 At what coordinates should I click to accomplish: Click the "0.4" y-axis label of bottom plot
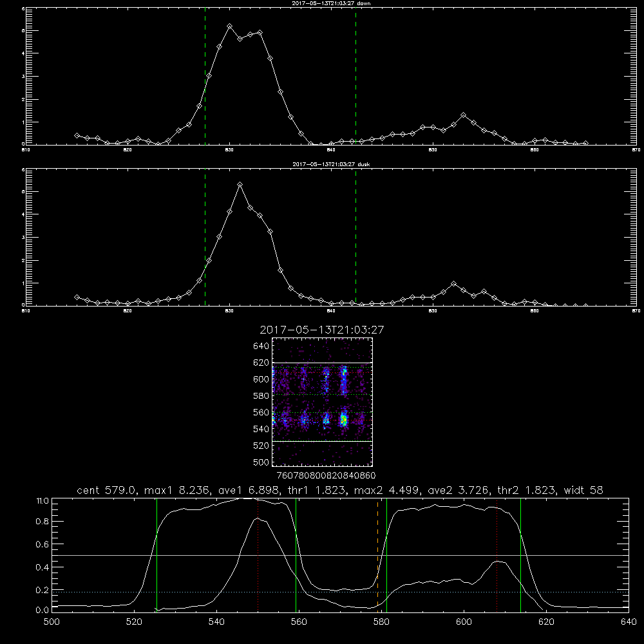click(x=43, y=567)
